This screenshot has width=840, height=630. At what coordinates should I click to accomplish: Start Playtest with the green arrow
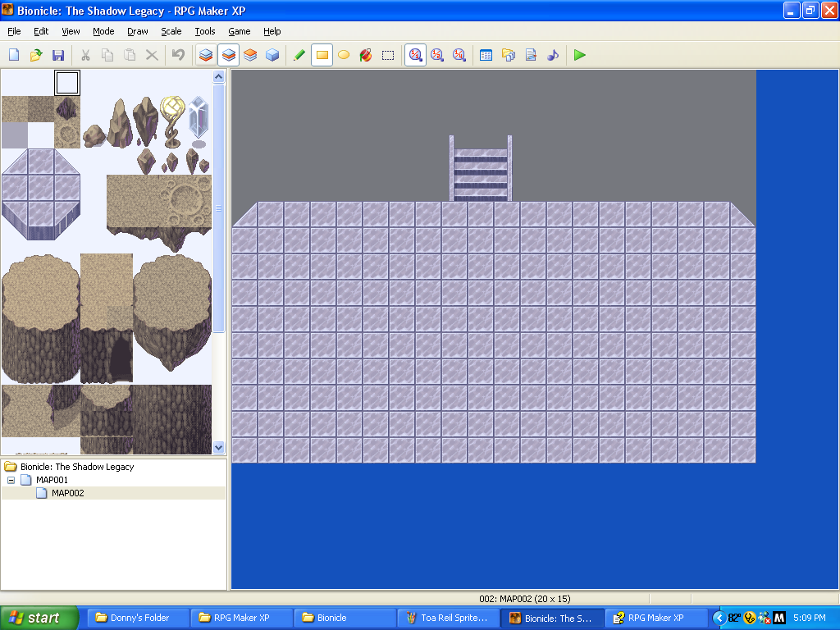(580, 55)
